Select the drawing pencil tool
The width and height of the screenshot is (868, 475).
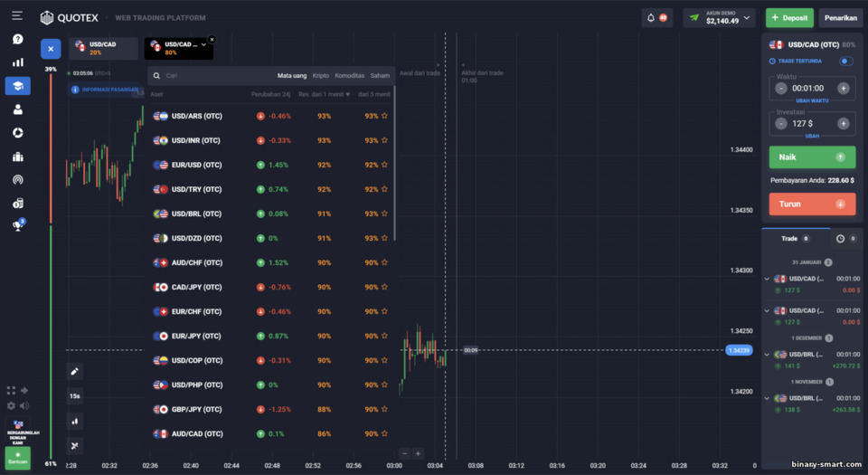[75, 372]
